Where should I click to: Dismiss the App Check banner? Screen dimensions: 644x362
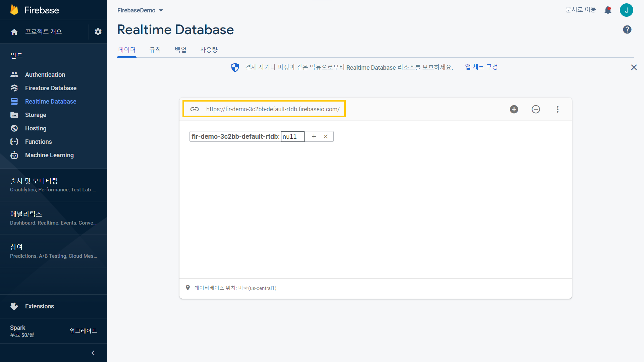point(634,67)
